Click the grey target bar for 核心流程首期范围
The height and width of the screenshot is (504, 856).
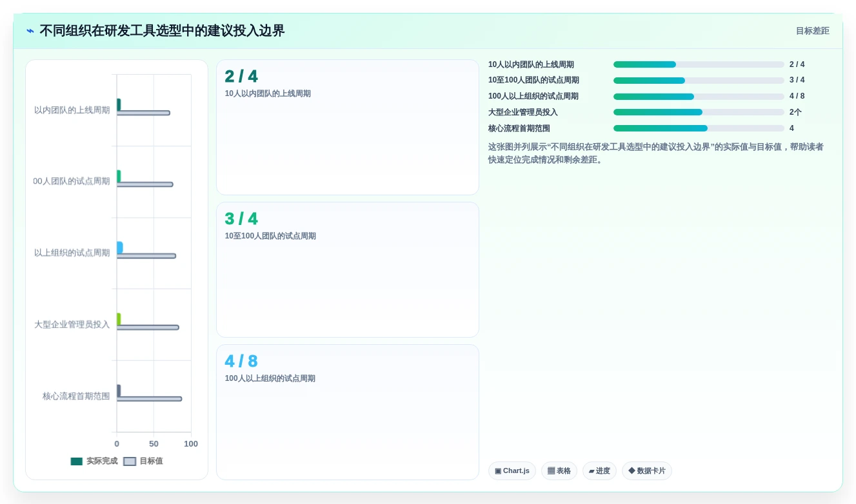point(149,399)
